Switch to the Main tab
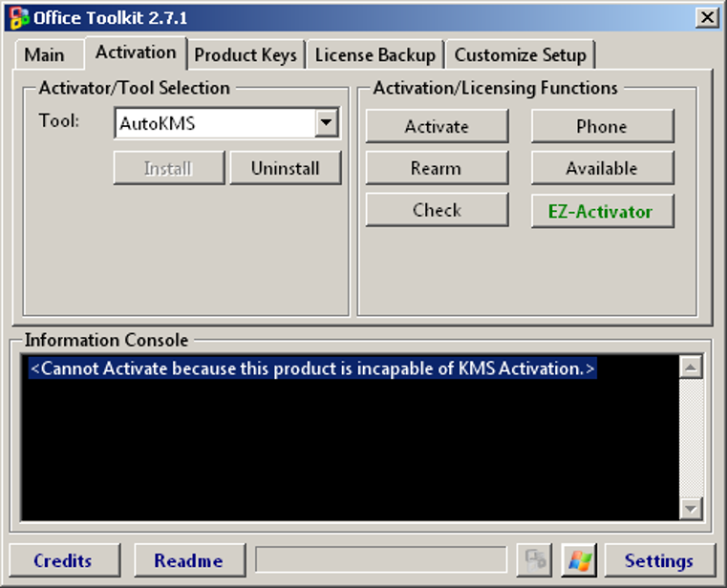This screenshot has height=588, width=727. (x=44, y=54)
